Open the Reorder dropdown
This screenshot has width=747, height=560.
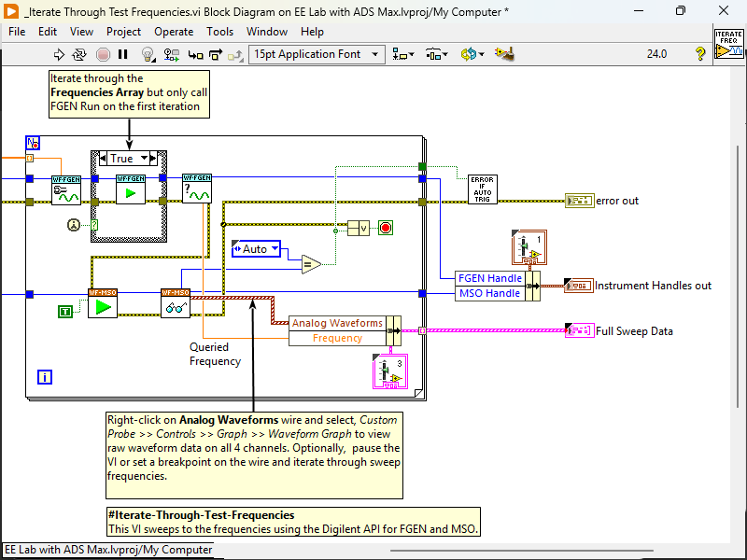click(x=472, y=55)
